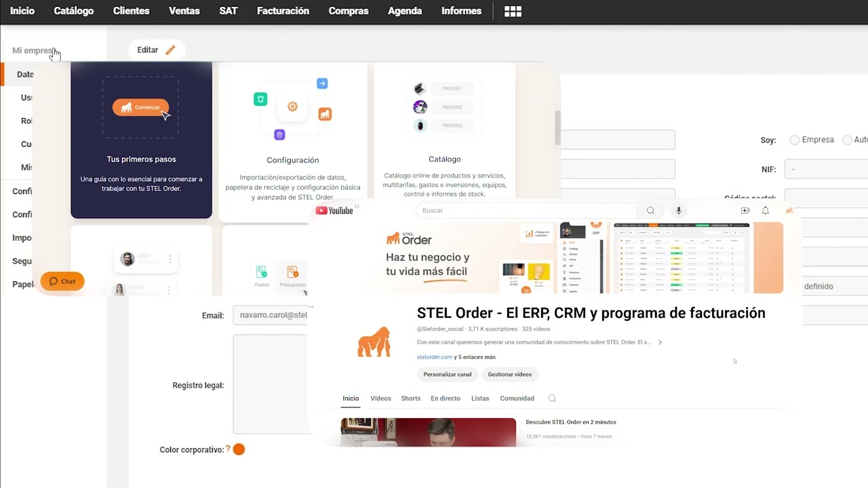Click the Editar button
Image resolution: width=868 pixels, height=488 pixels.
157,49
